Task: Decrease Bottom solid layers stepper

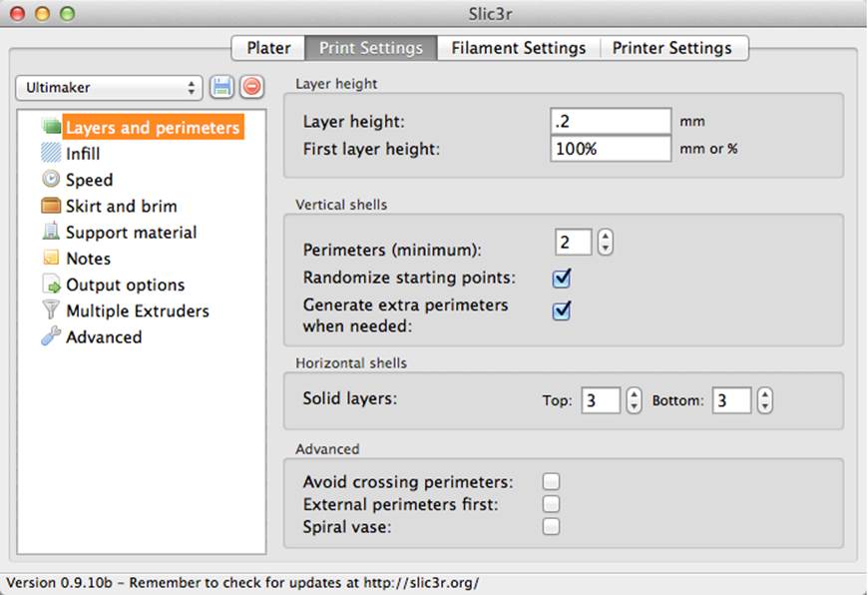Action: 765,406
